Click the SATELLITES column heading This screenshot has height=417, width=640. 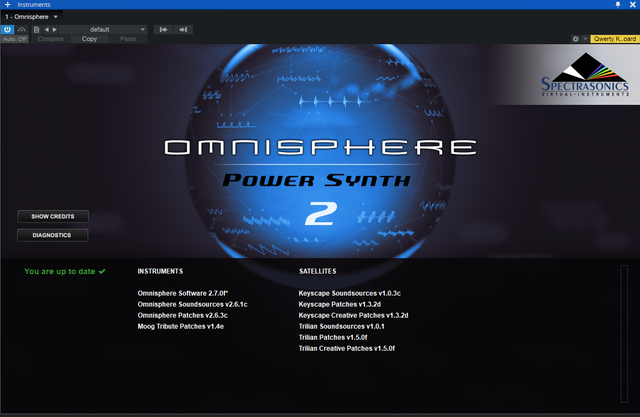318,271
